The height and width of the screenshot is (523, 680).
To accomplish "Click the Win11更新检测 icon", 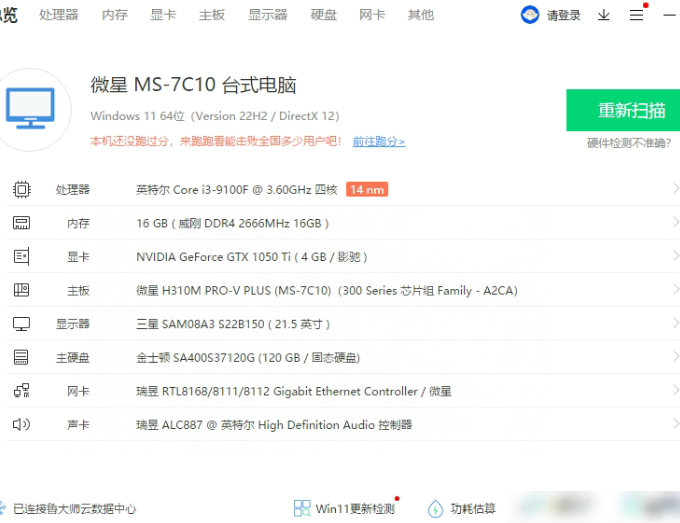I will tap(302, 508).
